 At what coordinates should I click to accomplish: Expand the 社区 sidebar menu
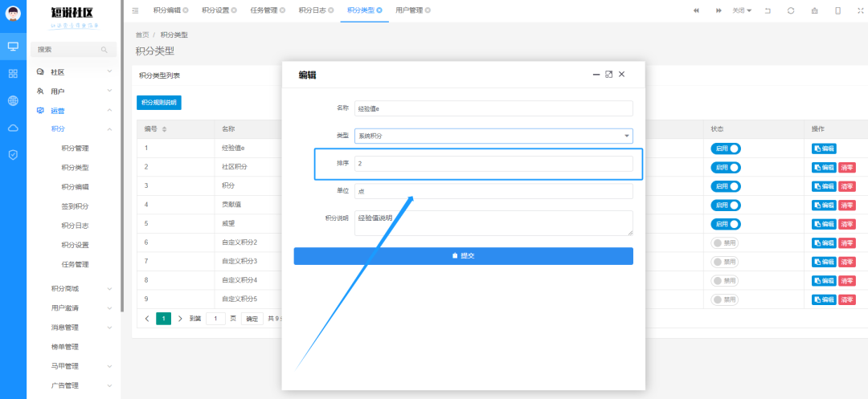[x=74, y=71]
